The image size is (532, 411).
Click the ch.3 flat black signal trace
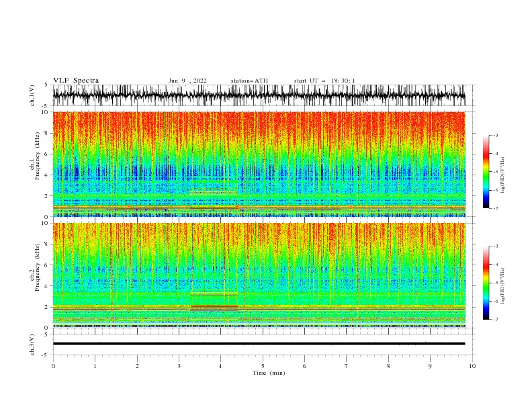259,344
